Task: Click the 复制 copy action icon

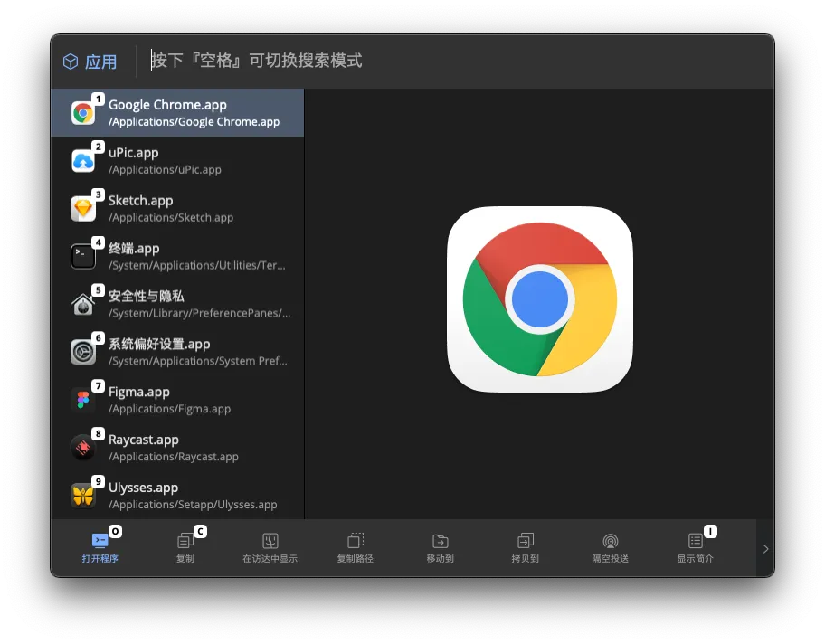Action: click(x=185, y=540)
